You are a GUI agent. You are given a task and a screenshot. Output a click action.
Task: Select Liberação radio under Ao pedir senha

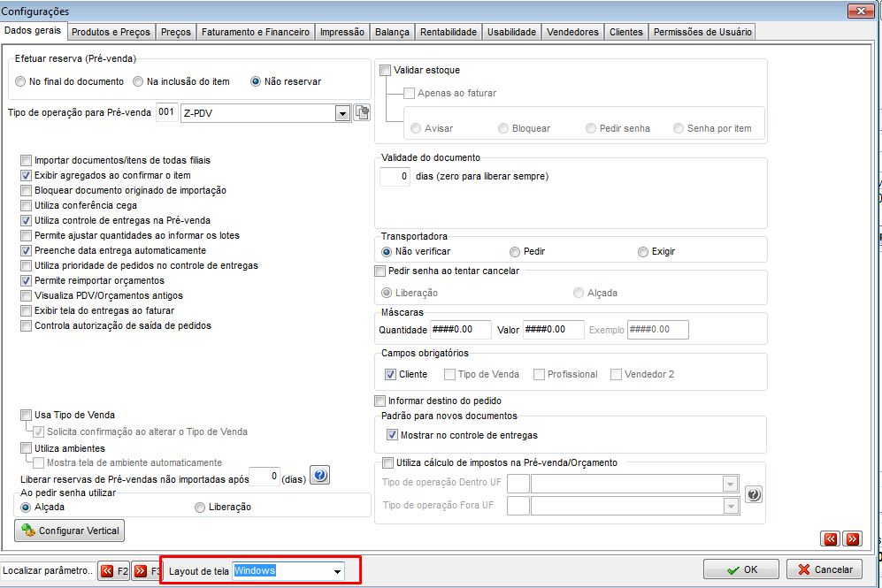(200, 508)
